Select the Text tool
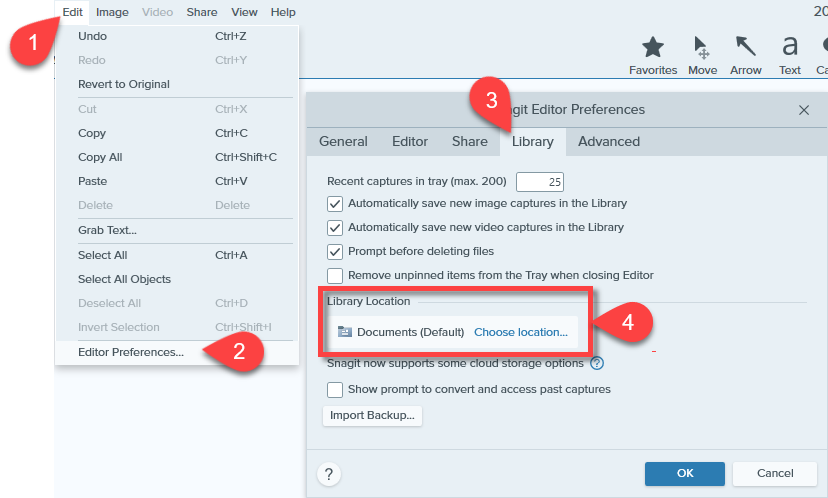The height and width of the screenshot is (498, 828). point(790,48)
